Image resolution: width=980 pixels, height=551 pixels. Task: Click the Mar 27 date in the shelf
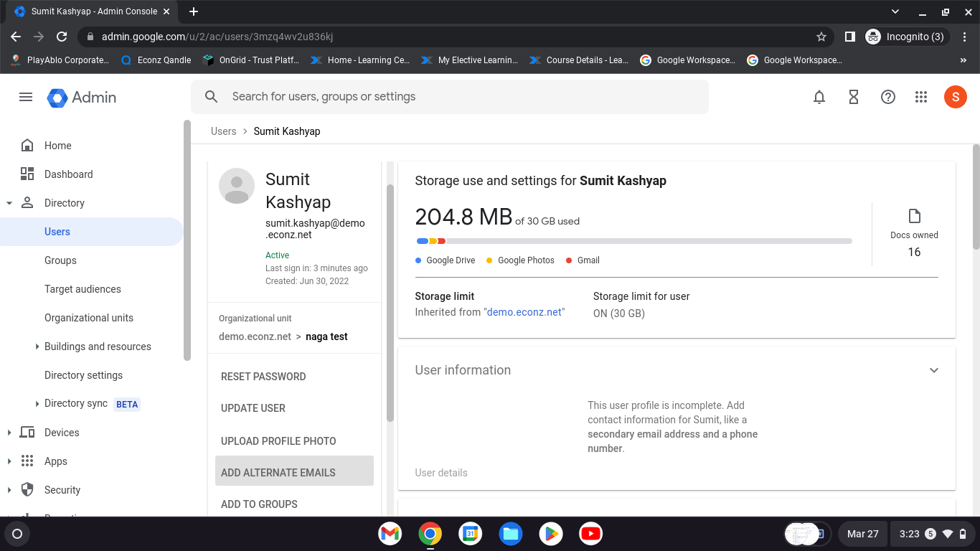[862, 534]
